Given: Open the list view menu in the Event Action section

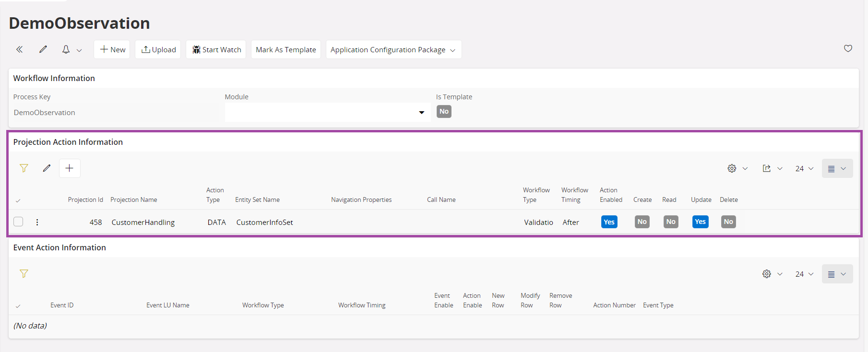Looking at the screenshot, I should [x=837, y=274].
